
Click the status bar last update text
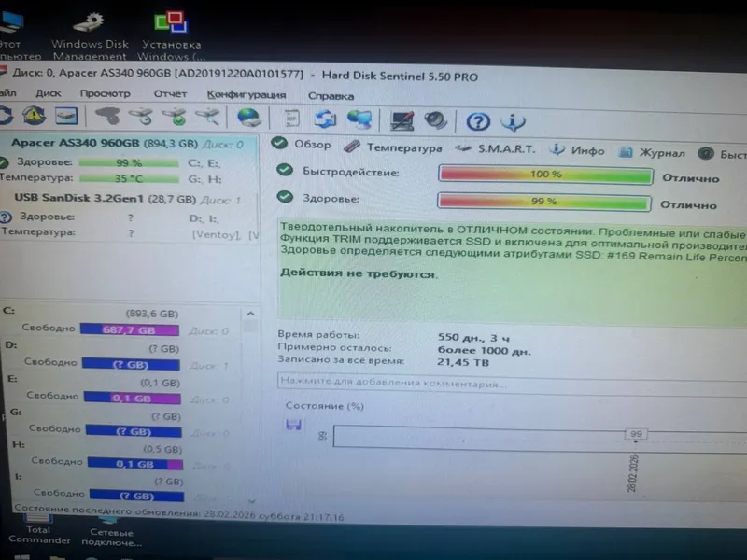(x=178, y=513)
